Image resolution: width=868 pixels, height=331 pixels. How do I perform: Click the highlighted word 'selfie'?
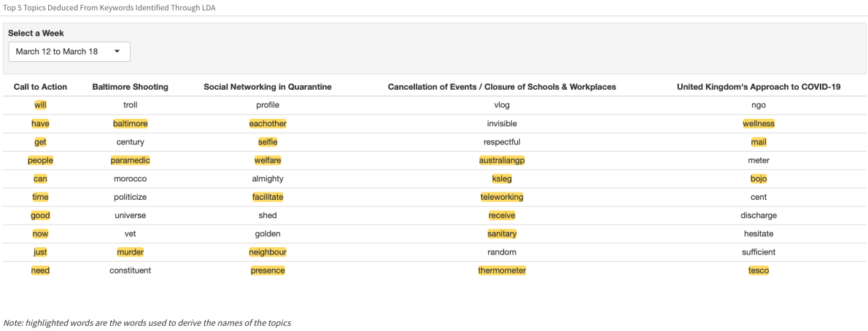(x=268, y=142)
